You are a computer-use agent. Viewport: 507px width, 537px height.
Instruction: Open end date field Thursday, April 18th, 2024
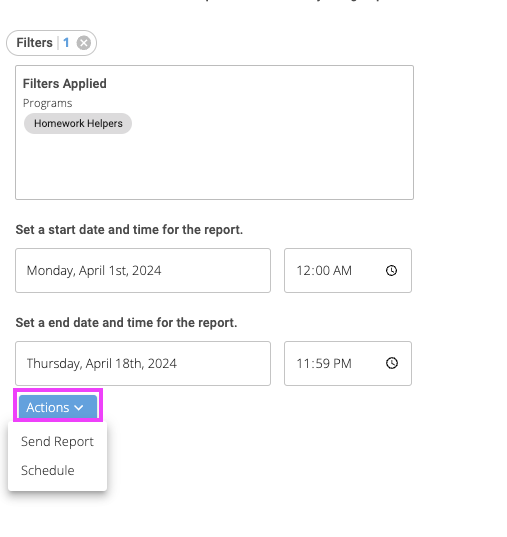[143, 363]
